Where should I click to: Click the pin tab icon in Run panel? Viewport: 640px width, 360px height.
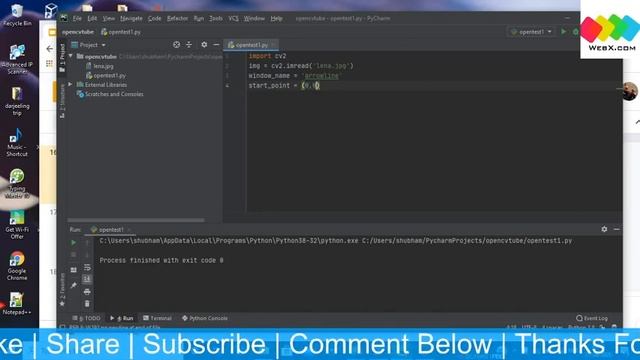73,285
